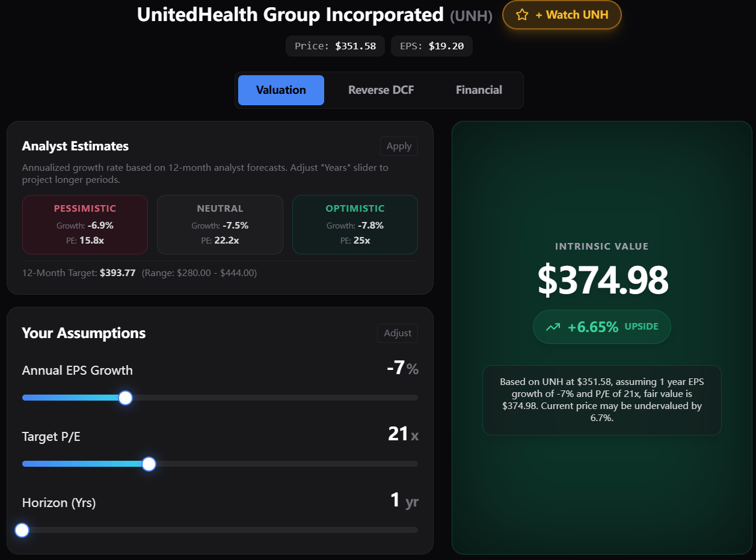Click the (UNH) ticker symbol
The height and width of the screenshot is (560, 756).
[472, 16]
